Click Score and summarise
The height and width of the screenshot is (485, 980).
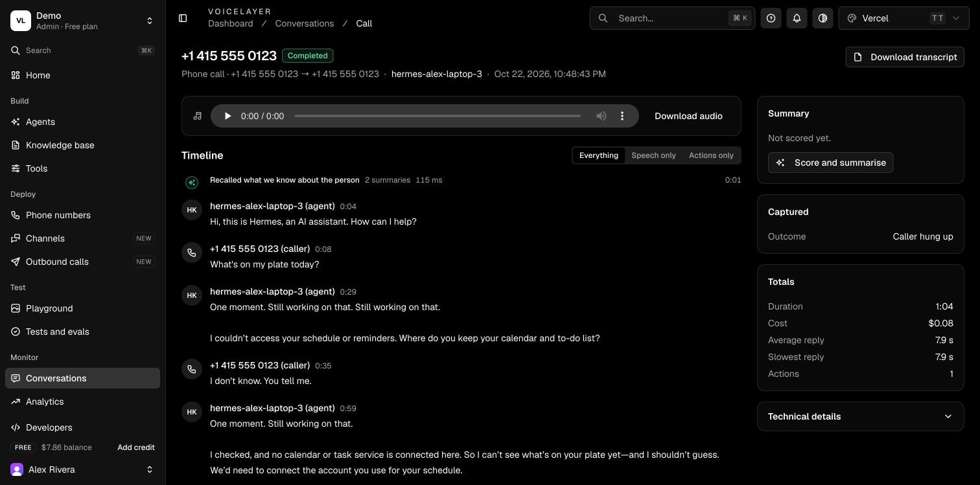pyautogui.click(x=831, y=163)
